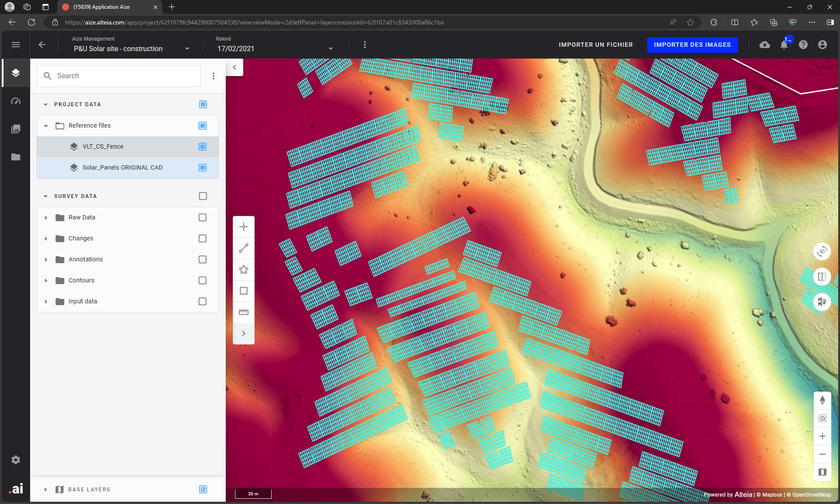This screenshot has height=504, width=840.
Task: Select the point annotation tool
Action: pos(244,226)
